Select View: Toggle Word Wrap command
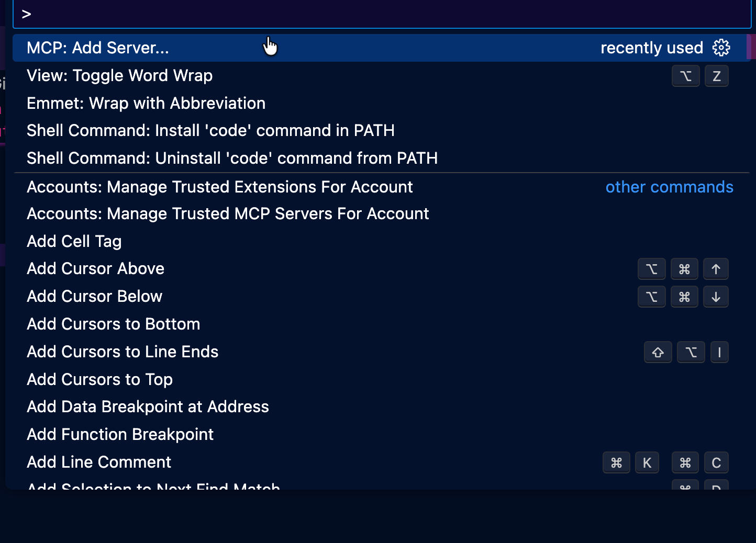This screenshot has height=543, width=756. pyautogui.click(x=119, y=76)
